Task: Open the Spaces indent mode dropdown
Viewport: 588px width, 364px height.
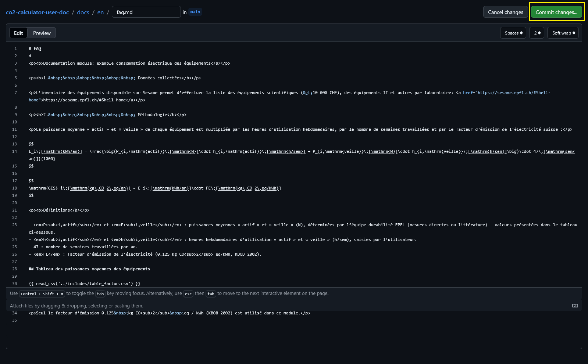Action: (513, 33)
